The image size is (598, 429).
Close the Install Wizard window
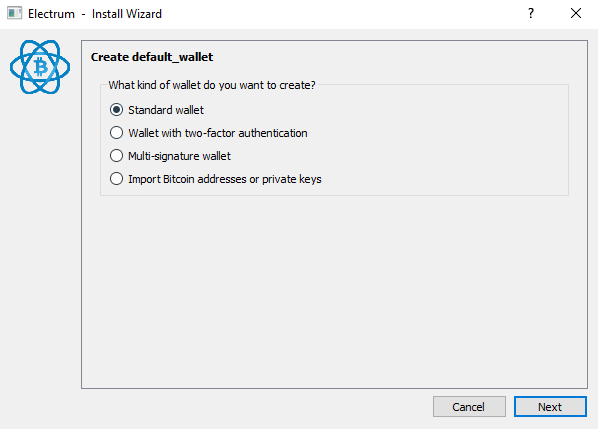click(576, 13)
